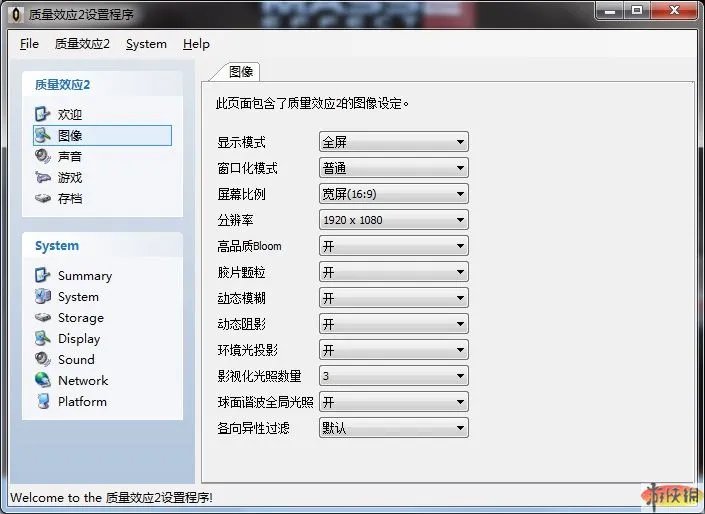The width and height of the screenshot is (705, 514).
Task: Open the Display page link
Action: click(79, 339)
